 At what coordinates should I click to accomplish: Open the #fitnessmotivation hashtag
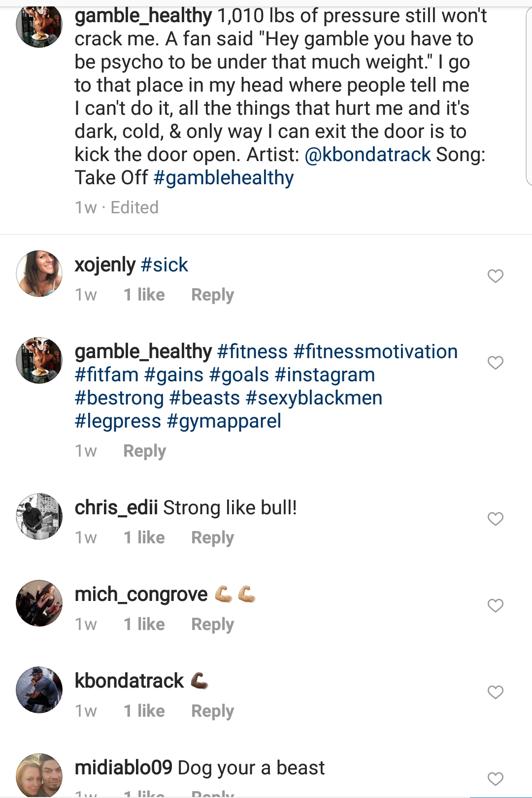click(375, 352)
